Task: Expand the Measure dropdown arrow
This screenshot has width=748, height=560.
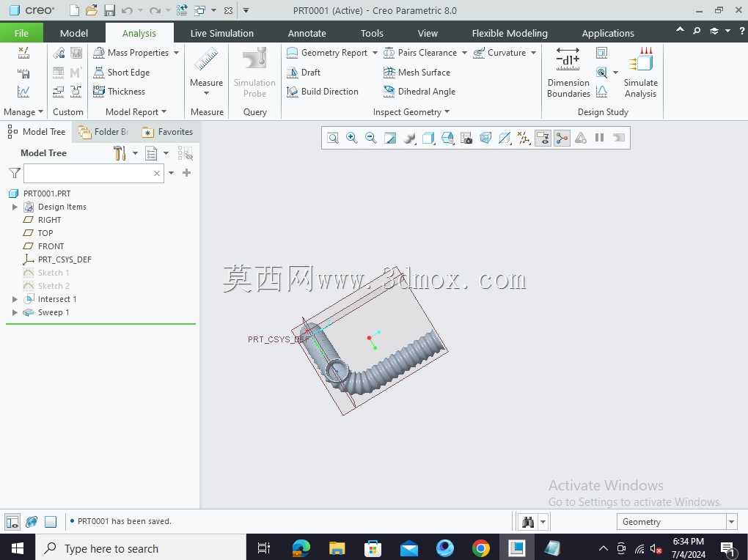Action: pyautogui.click(x=206, y=93)
